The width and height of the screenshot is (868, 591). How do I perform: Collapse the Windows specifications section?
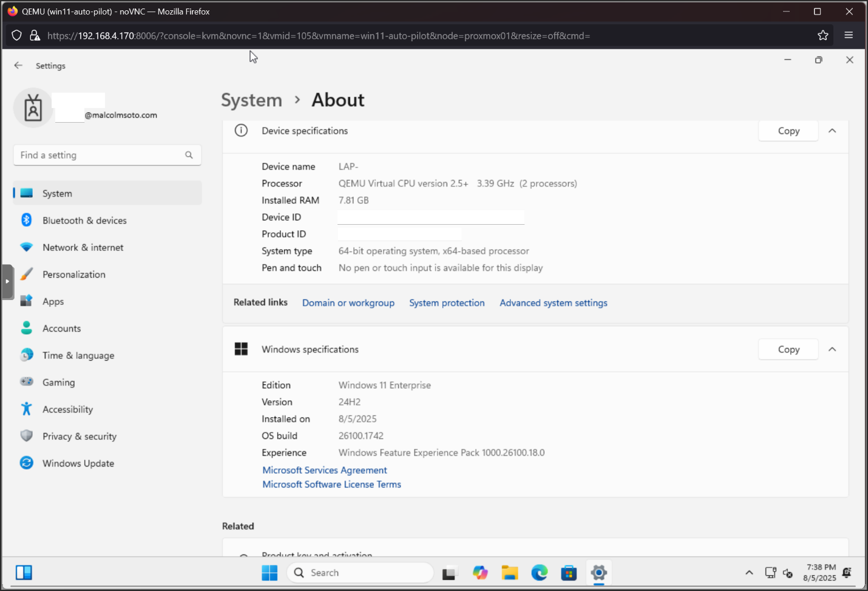[832, 349]
